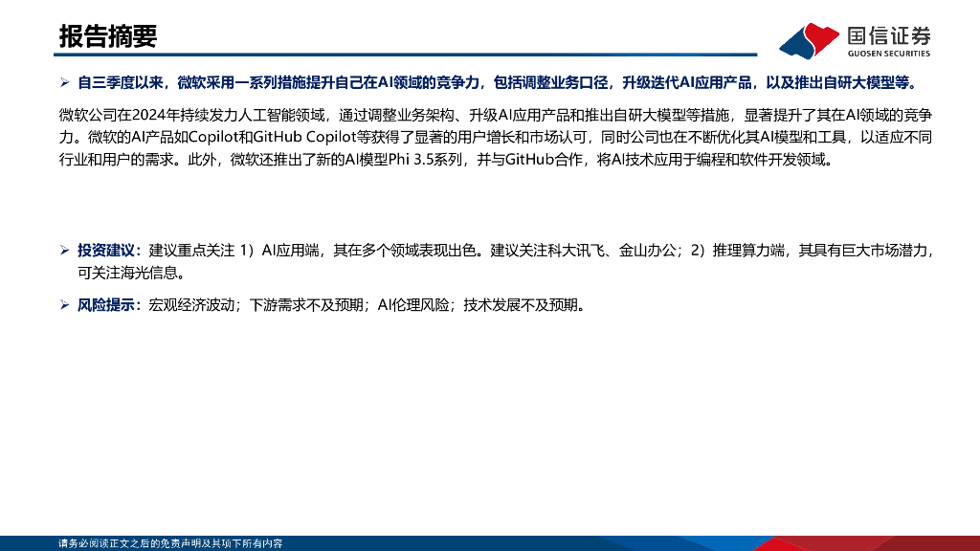Click the text 技术发展不及预期

click(521, 305)
